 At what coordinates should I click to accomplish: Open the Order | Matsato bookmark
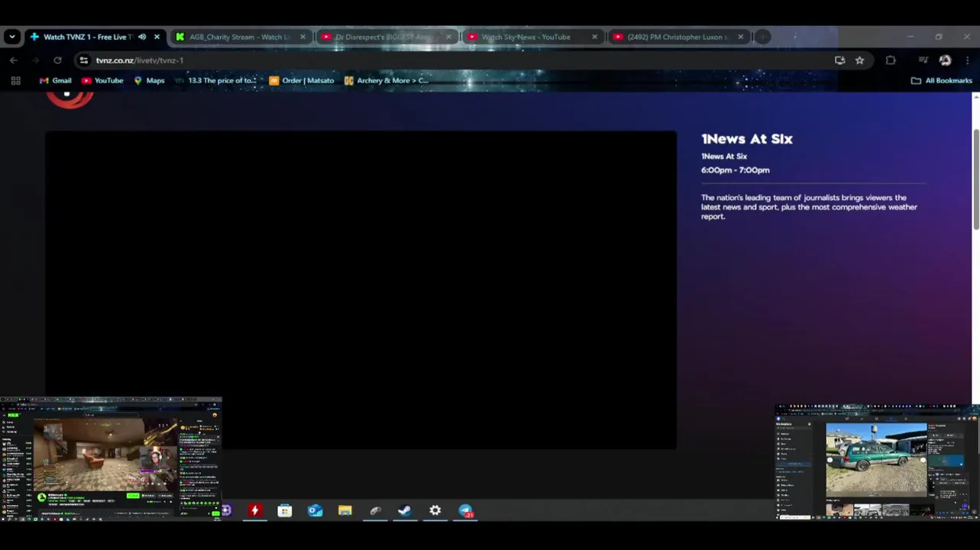pyautogui.click(x=302, y=80)
